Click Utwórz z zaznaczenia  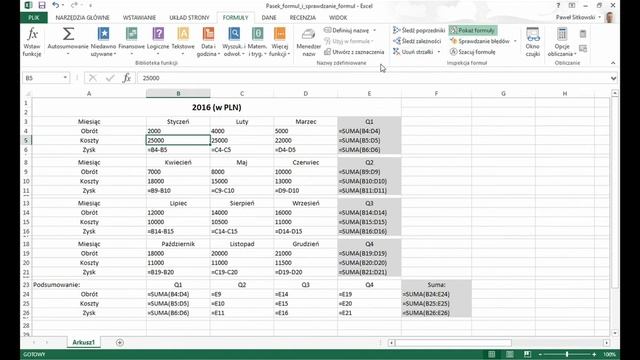(x=354, y=52)
